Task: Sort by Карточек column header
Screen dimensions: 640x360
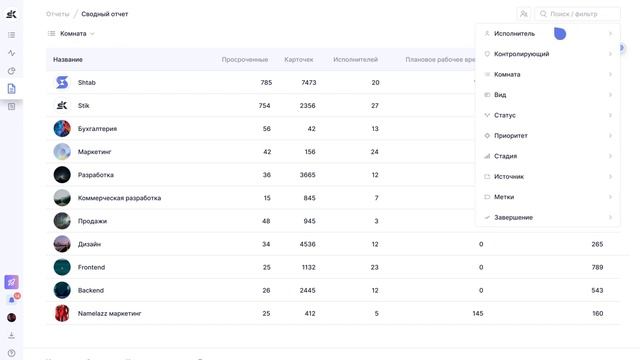Action: click(x=299, y=60)
